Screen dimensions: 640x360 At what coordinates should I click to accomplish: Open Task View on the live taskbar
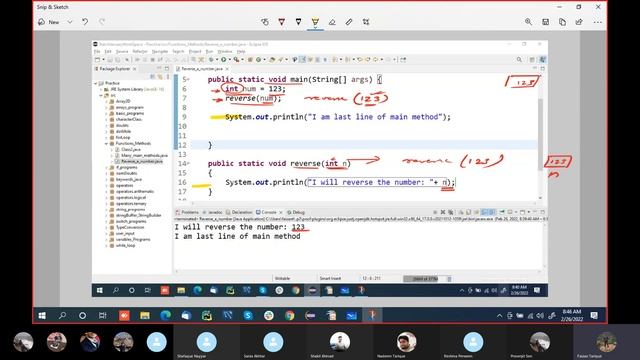pos(103,315)
